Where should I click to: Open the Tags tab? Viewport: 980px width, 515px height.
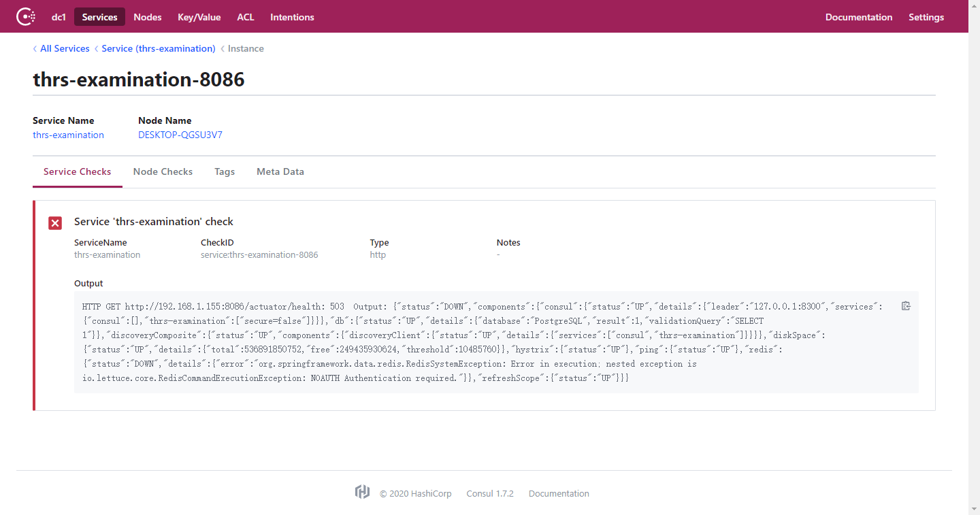pos(225,171)
